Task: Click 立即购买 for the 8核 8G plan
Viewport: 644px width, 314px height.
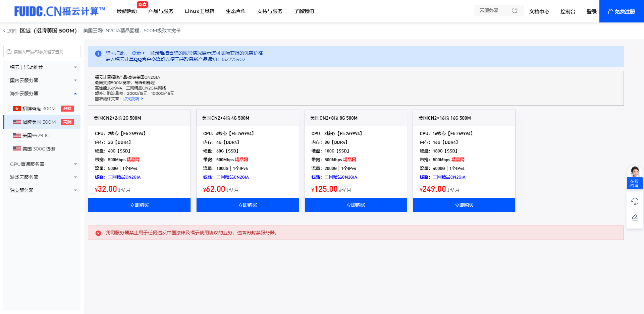Action: pyautogui.click(x=356, y=205)
